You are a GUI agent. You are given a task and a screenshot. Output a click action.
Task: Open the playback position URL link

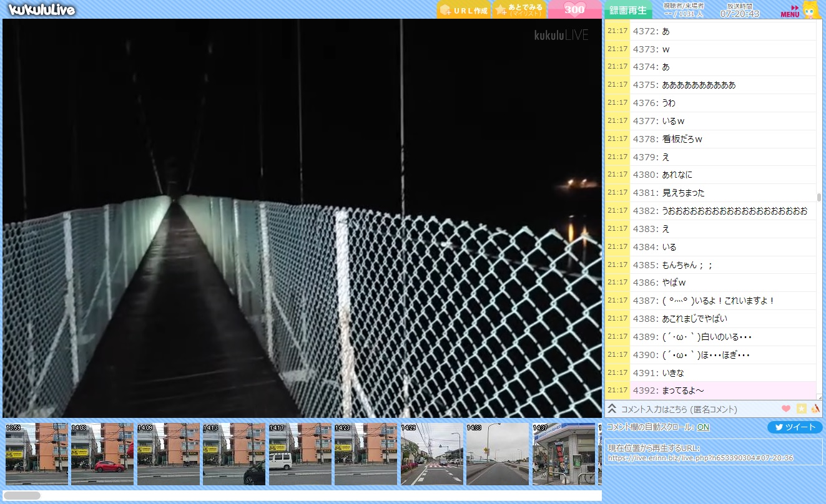pos(701,458)
